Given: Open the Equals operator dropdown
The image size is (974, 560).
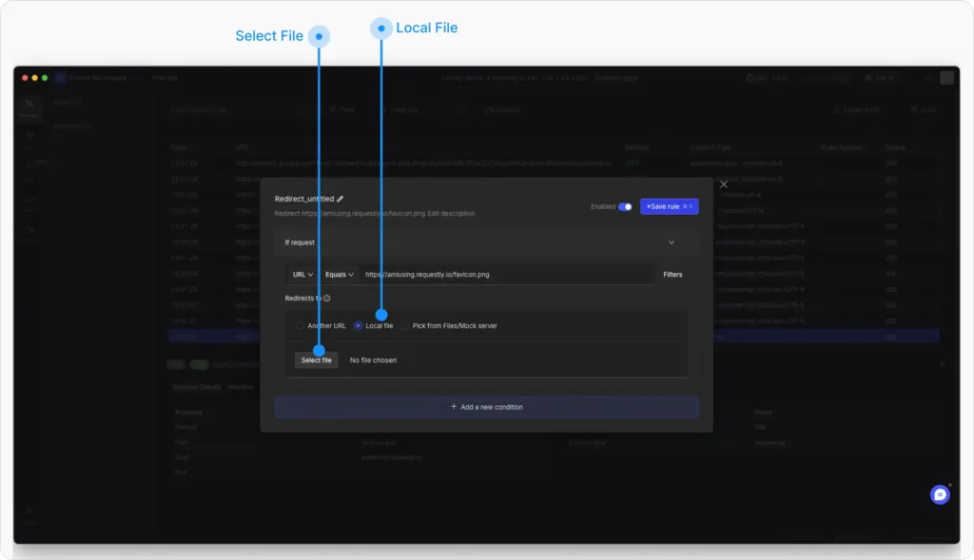Looking at the screenshot, I should (x=339, y=274).
